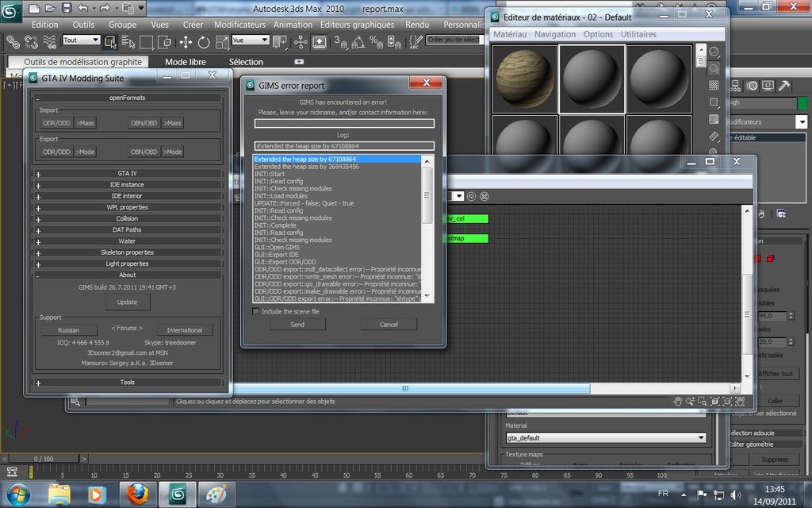Expand the Collision rollout
812x508 pixels.
pos(127,219)
